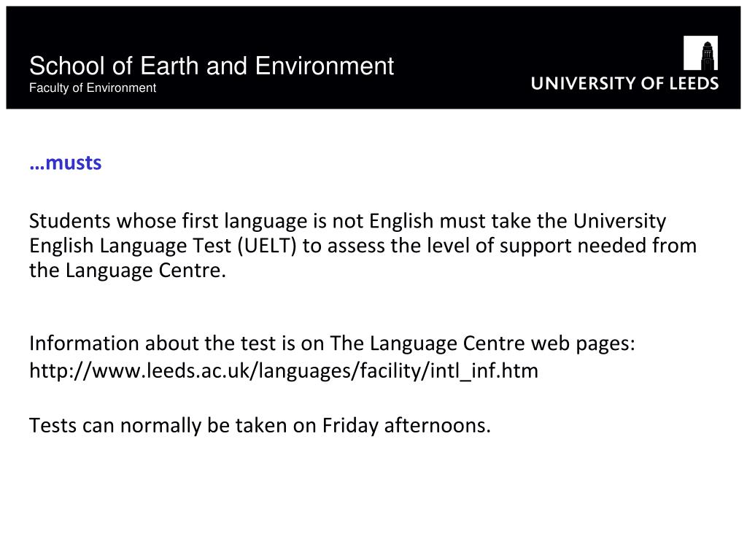Click the line Information about the test
This screenshot has height=560, width=747.
(x=332, y=343)
